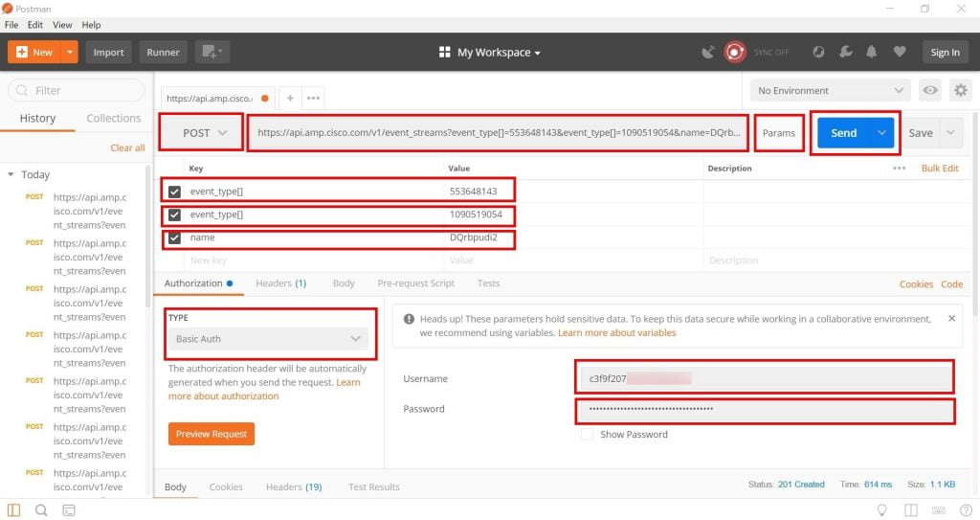Click the Filter search field in sidebar
The width and height of the screenshot is (980, 520).
point(77,90)
